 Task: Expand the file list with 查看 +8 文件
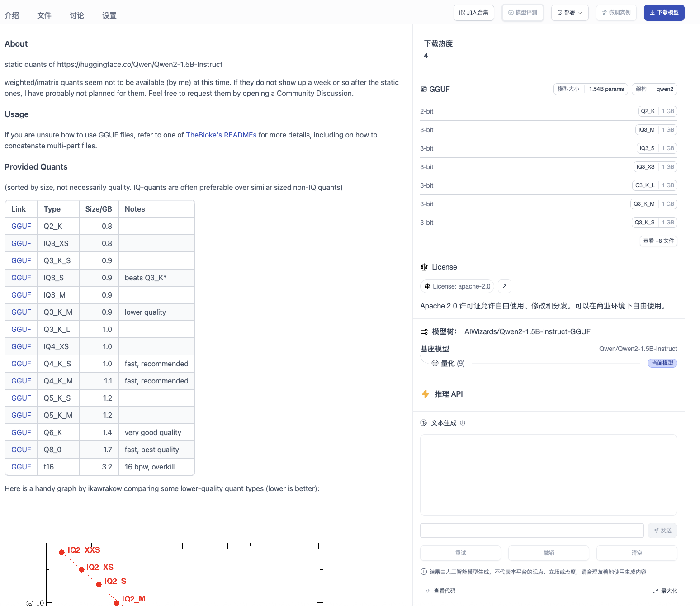click(658, 241)
